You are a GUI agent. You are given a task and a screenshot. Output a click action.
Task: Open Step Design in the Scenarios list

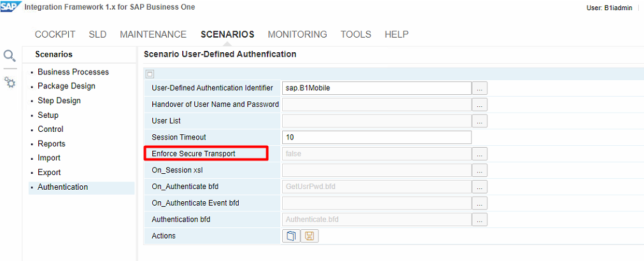[x=59, y=101]
